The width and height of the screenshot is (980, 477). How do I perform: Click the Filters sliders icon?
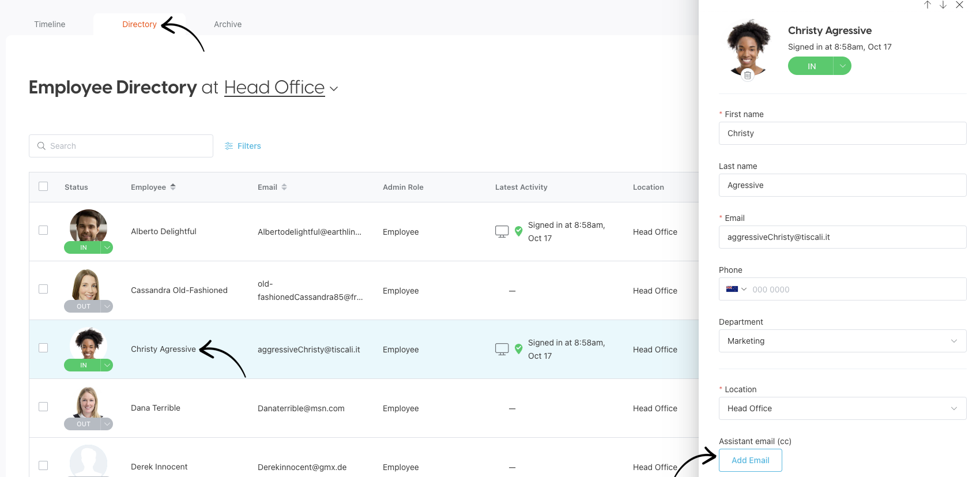tap(229, 147)
